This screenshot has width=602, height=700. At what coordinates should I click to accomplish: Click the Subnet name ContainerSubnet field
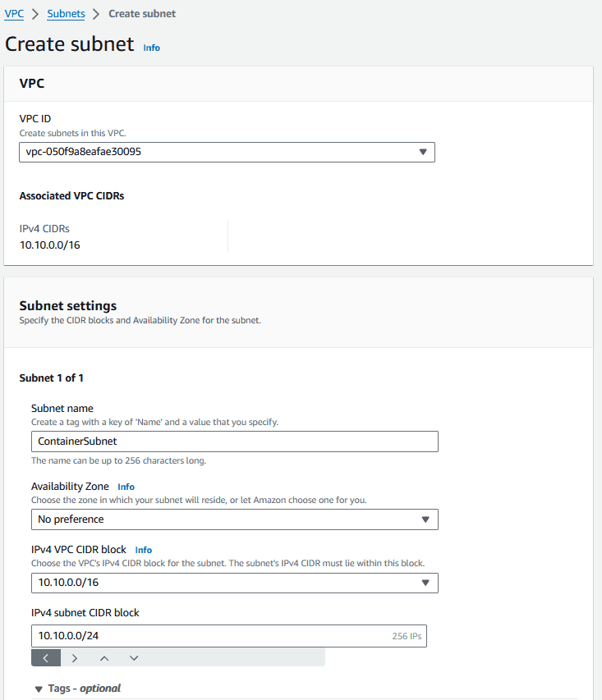tap(235, 441)
